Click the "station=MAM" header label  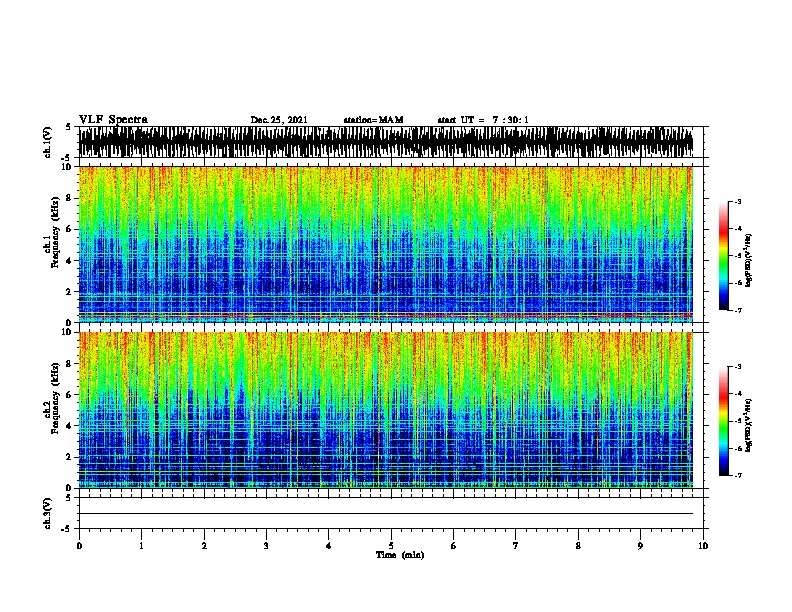373,120
